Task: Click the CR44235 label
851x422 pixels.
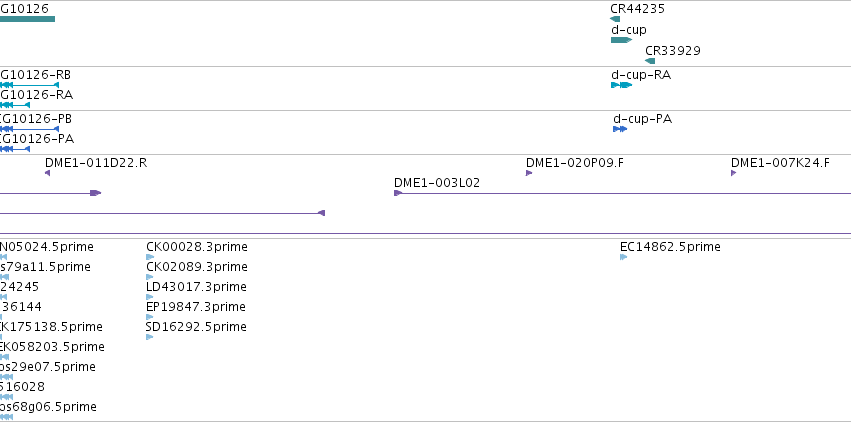Action: [x=637, y=9]
